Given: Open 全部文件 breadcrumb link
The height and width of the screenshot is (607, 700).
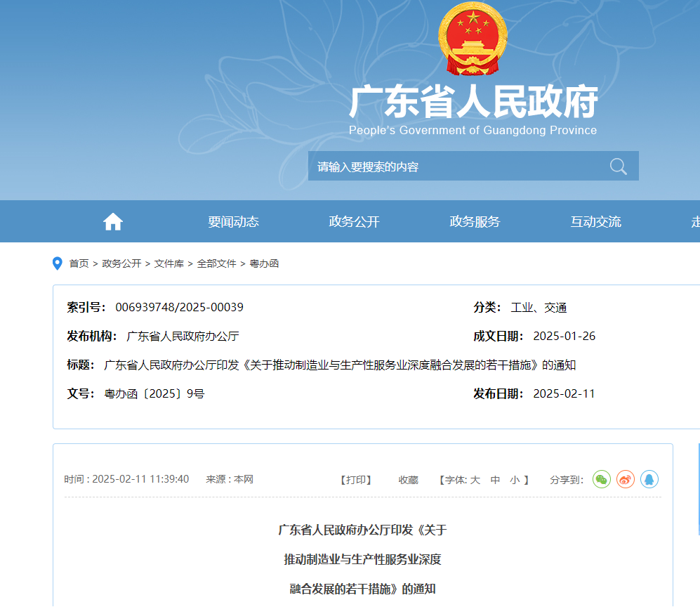Looking at the screenshot, I should coord(216,263).
